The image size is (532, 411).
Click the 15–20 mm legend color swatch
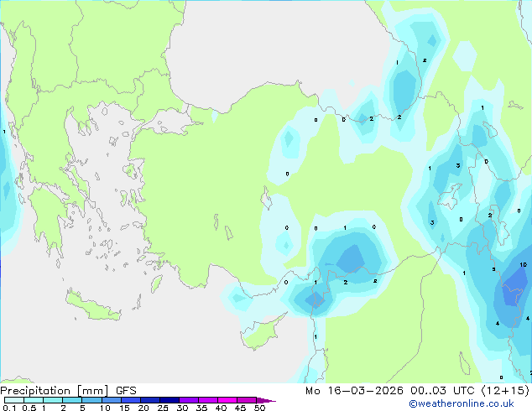pos(130,400)
